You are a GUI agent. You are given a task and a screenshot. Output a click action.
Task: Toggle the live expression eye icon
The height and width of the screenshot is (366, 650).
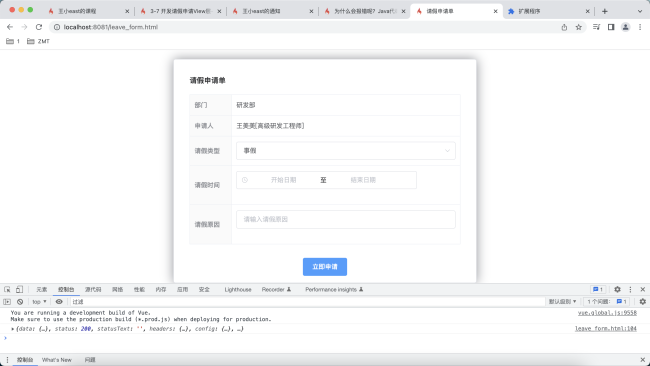(59, 301)
